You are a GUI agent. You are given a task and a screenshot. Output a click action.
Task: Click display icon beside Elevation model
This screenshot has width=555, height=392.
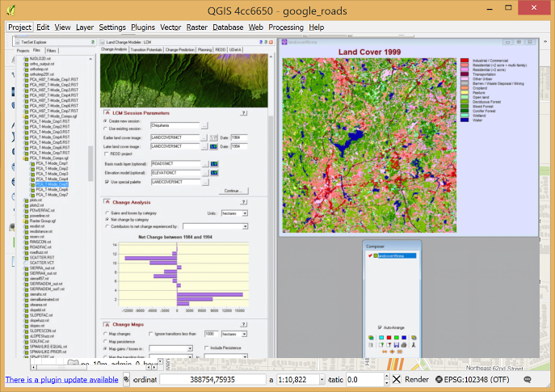214,173
